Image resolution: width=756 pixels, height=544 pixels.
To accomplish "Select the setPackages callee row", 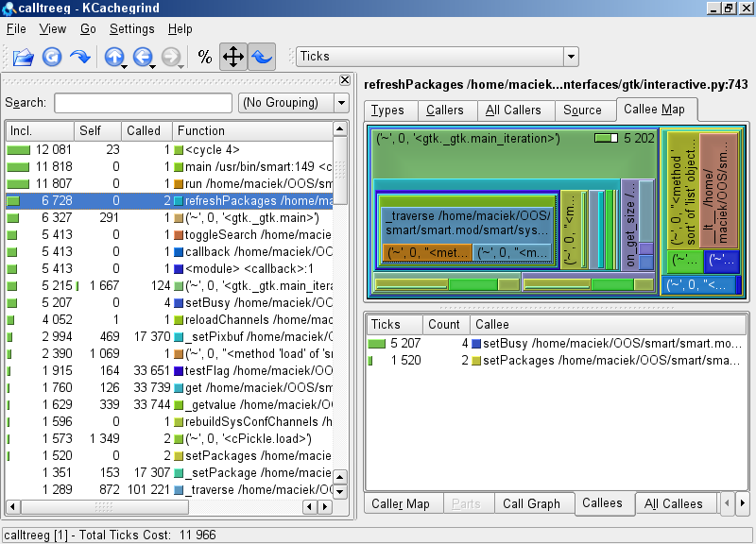I will (x=556, y=361).
